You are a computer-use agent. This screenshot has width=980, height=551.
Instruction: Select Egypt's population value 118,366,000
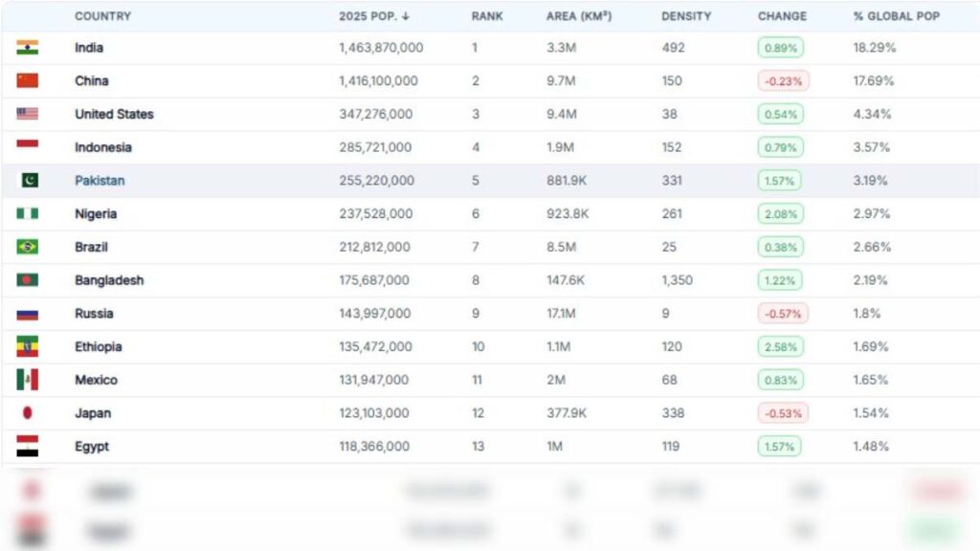pos(374,447)
